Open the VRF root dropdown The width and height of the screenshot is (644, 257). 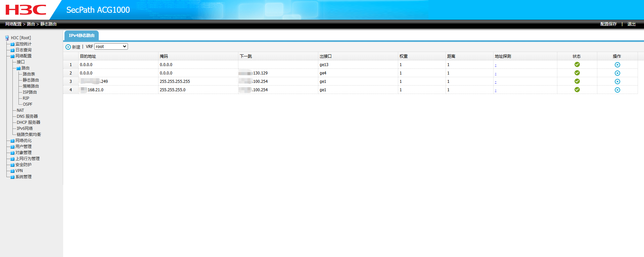(111, 47)
